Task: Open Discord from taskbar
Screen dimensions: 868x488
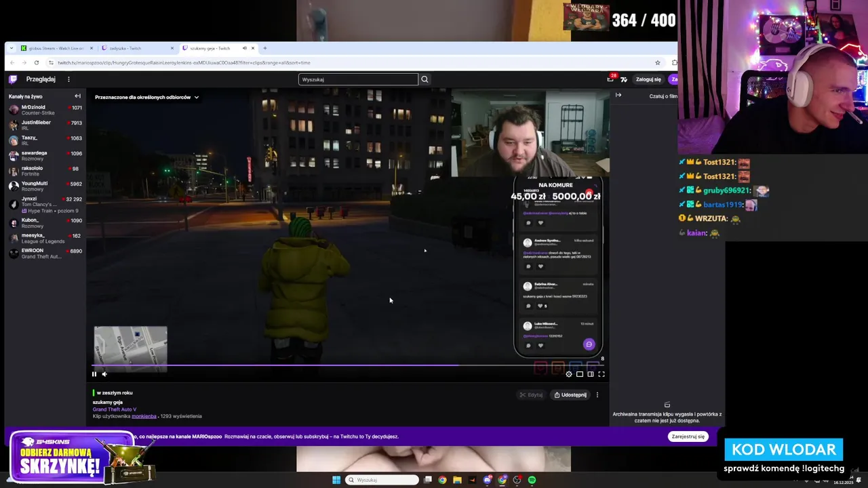Action: [488, 480]
